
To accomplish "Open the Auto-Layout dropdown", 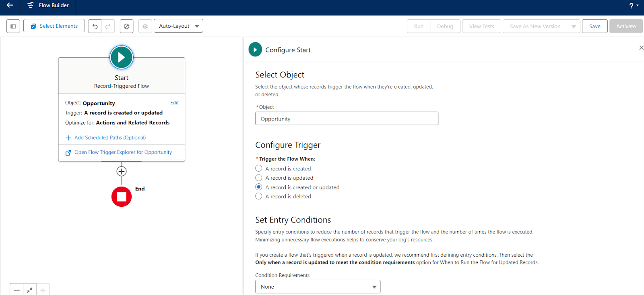I will [178, 26].
